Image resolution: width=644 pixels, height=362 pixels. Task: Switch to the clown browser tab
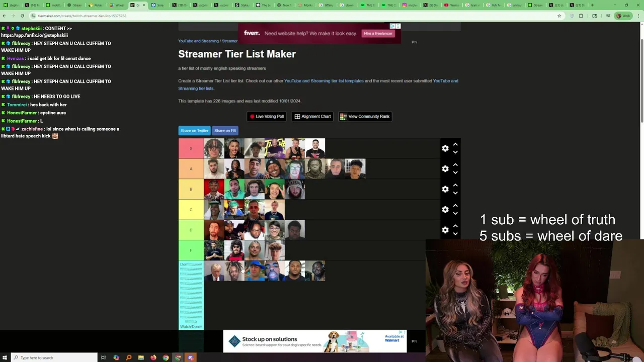pyautogui.click(x=347, y=5)
